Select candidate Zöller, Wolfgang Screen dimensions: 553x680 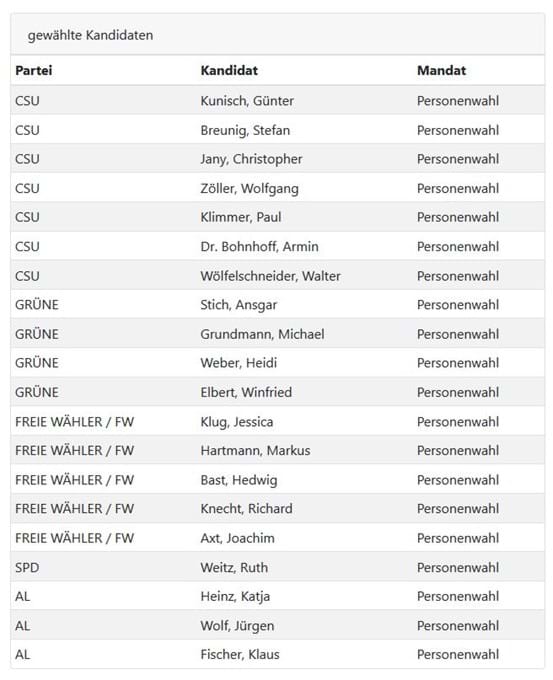pyautogui.click(x=249, y=188)
